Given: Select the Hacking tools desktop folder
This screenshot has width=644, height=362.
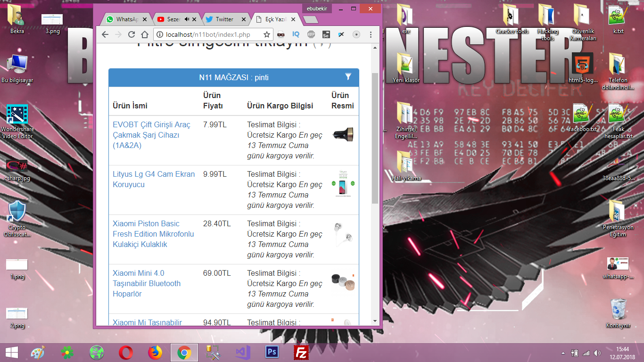Looking at the screenshot, I should click(x=547, y=22).
